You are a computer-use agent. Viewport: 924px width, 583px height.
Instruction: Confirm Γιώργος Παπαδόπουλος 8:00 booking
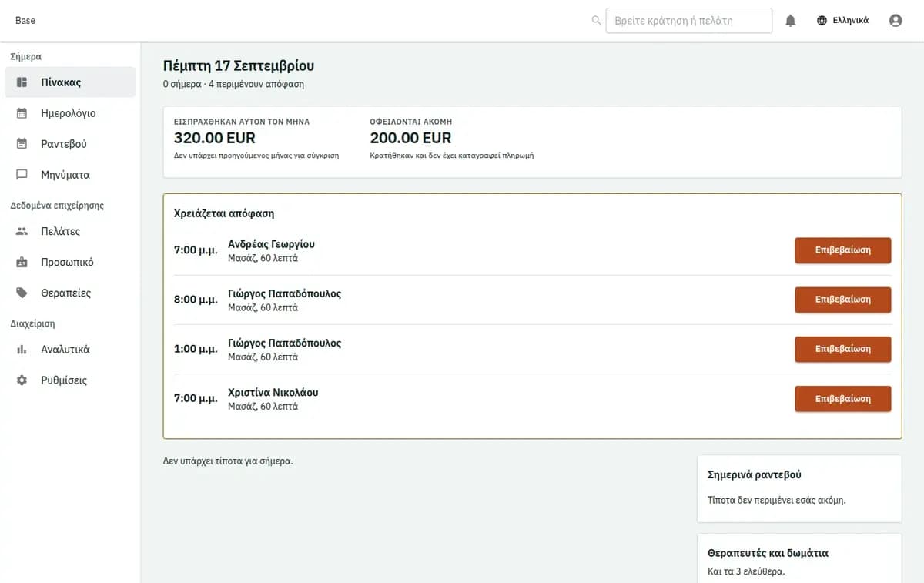click(x=842, y=300)
